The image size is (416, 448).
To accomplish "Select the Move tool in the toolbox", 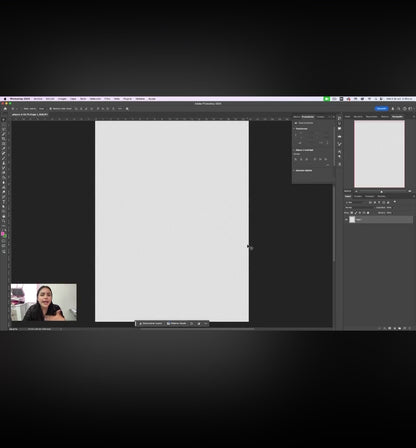I will pyautogui.click(x=4, y=119).
